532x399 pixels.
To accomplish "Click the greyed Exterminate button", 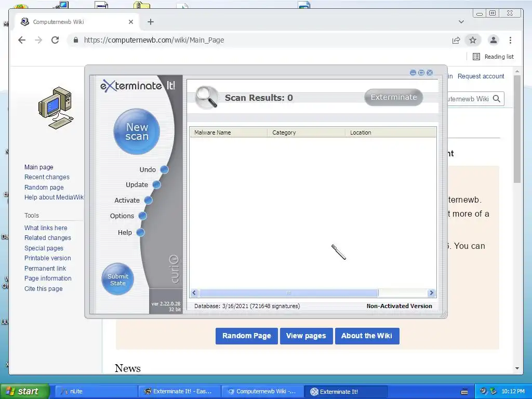I will click(394, 97).
